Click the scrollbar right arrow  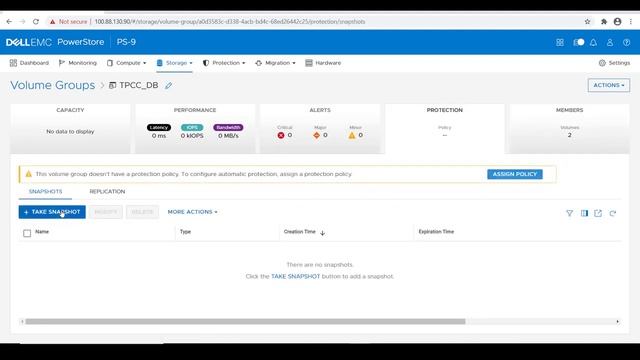click(618, 322)
